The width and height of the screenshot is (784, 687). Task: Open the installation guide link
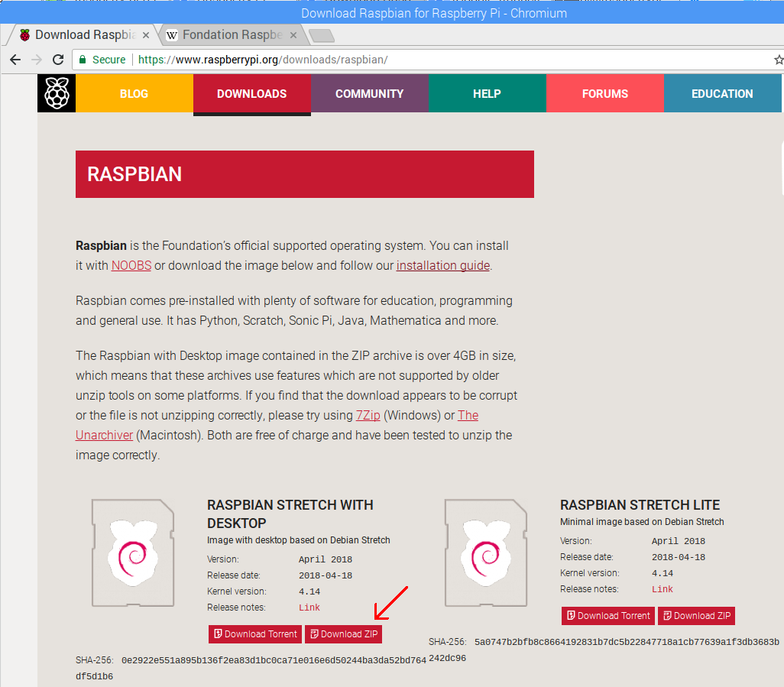click(x=443, y=265)
